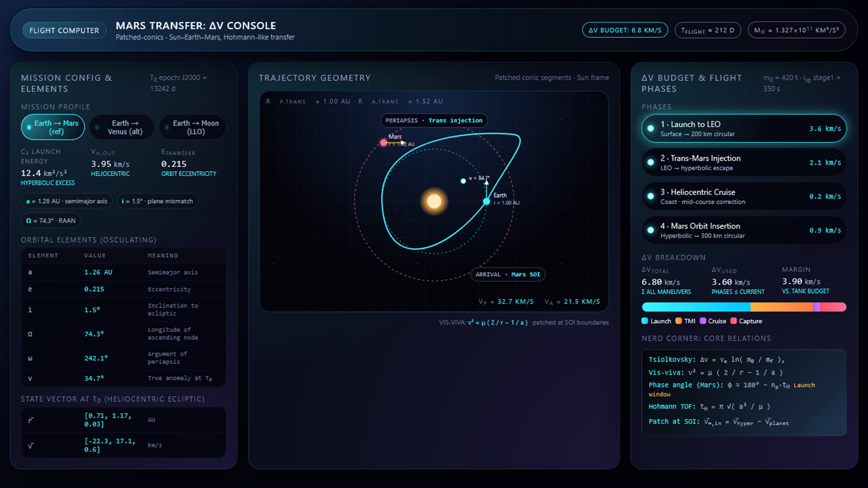Select the Mars marker on the trajectory plot

(384, 142)
